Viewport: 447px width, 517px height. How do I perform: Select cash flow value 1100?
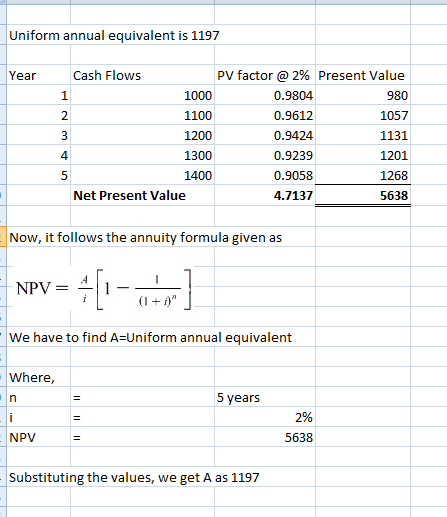[198, 116]
